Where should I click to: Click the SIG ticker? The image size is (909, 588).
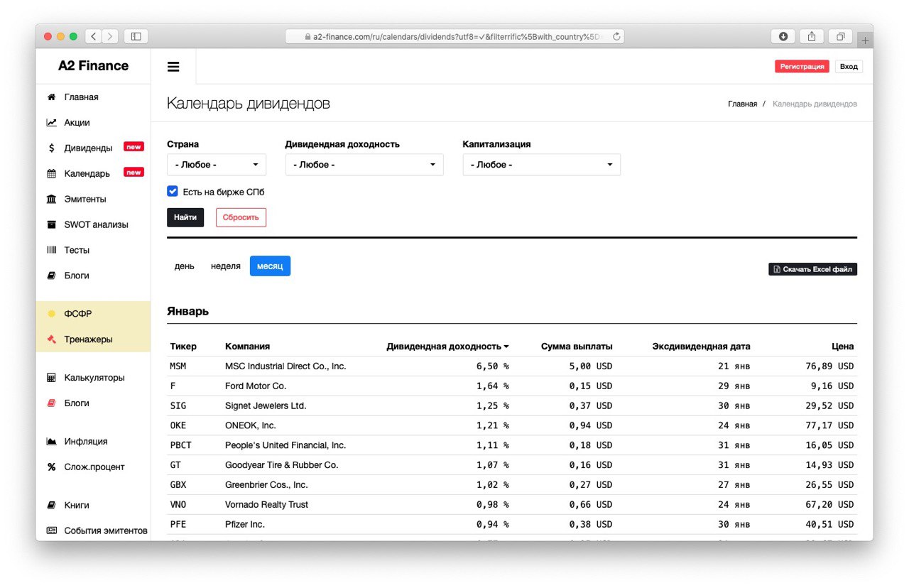click(x=178, y=406)
